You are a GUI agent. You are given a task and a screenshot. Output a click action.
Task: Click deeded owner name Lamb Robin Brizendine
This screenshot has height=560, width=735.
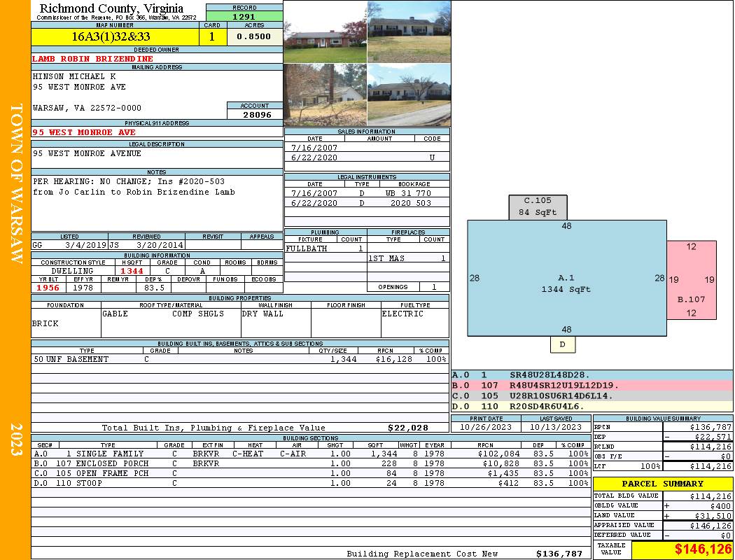93,59
